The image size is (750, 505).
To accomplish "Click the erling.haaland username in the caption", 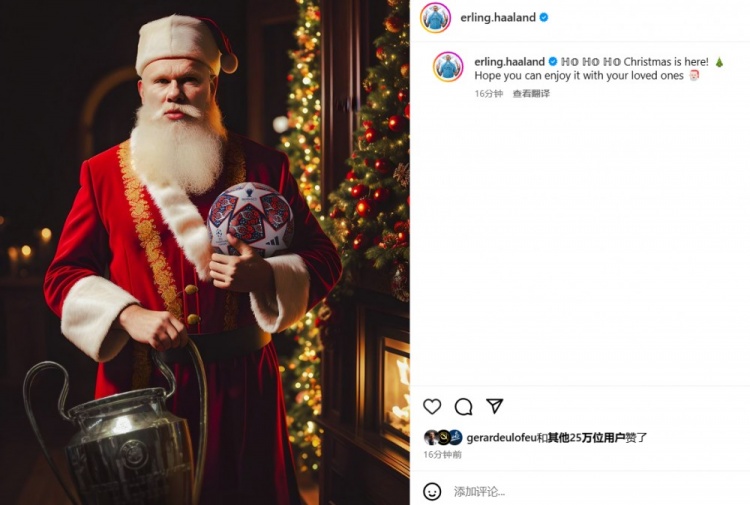I will point(509,62).
